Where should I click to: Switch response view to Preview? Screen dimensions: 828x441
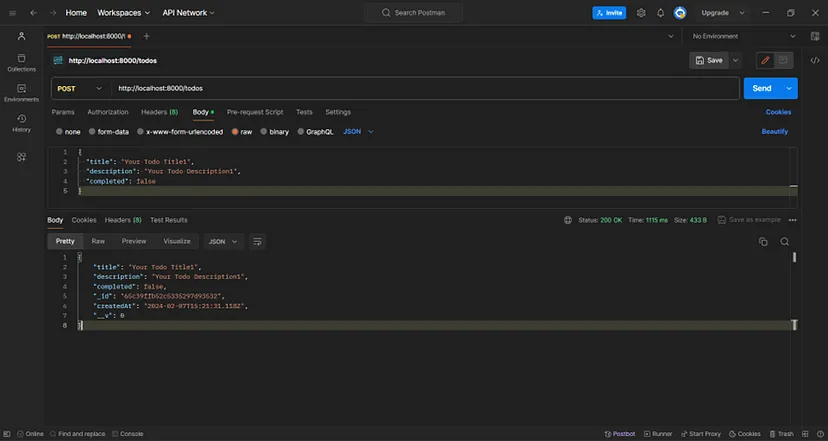134,241
